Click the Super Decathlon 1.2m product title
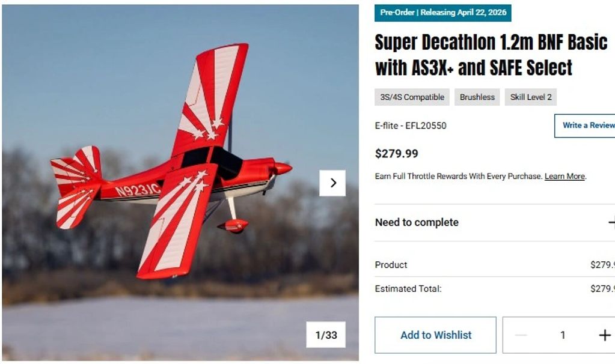The height and width of the screenshot is (364, 615). pos(491,55)
